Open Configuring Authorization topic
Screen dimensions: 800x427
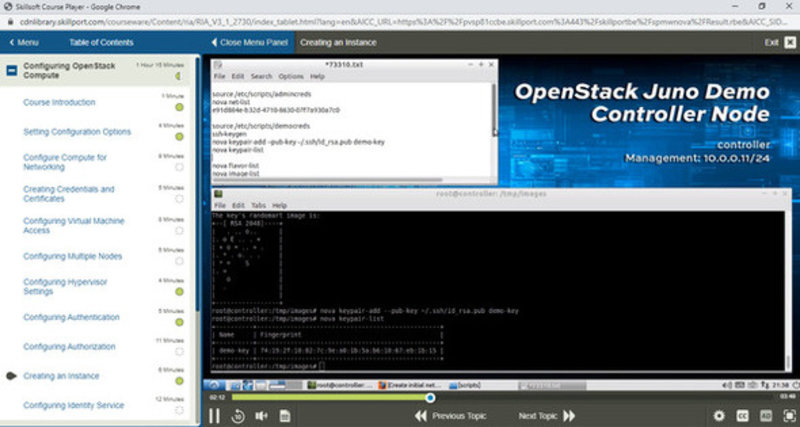click(69, 346)
